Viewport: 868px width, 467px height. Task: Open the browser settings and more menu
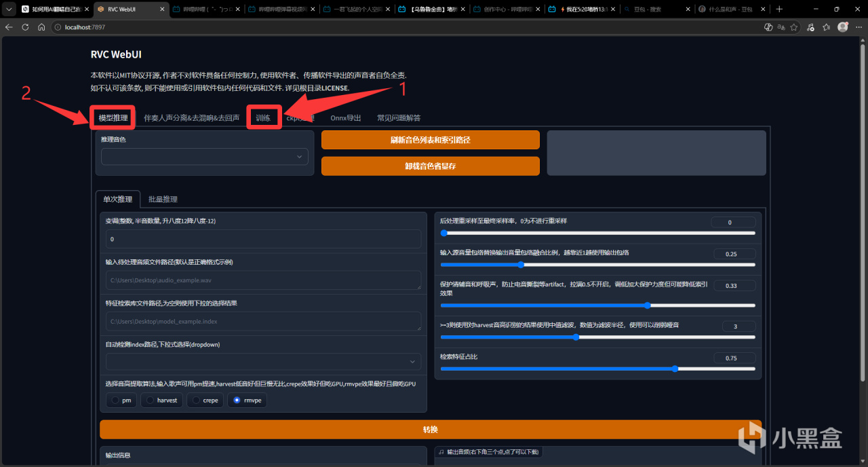[x=859, y=27]
